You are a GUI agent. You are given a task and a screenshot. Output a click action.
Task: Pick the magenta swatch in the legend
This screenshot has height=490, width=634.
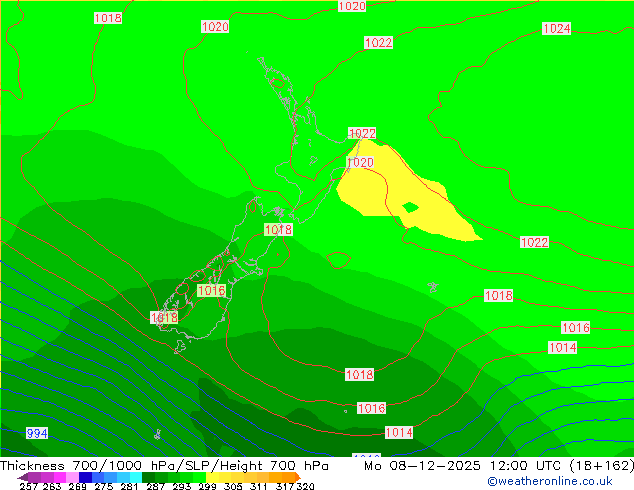coord(60,477)
